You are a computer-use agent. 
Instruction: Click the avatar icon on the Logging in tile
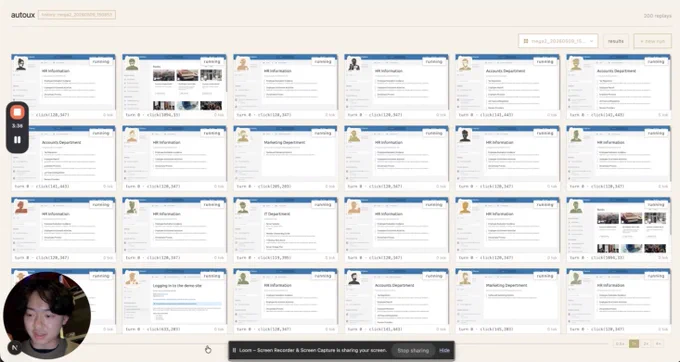(x=132, y=279)
